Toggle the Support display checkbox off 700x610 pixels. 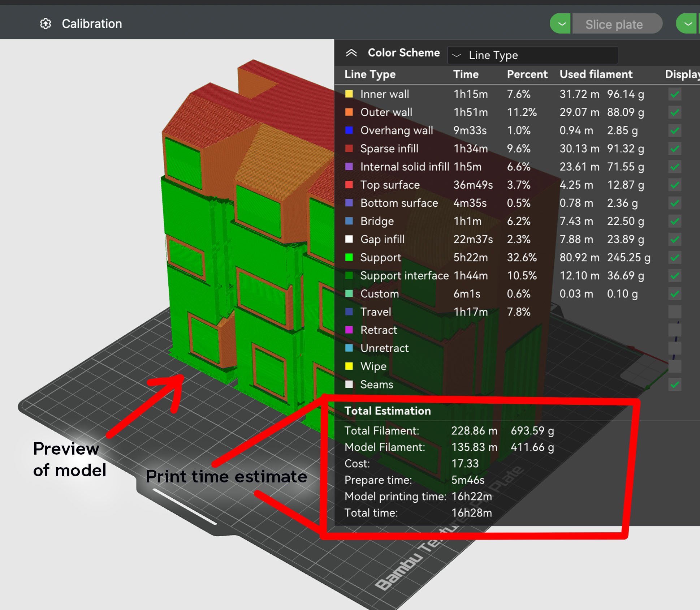pyautogui.click(x=674, y=258)
